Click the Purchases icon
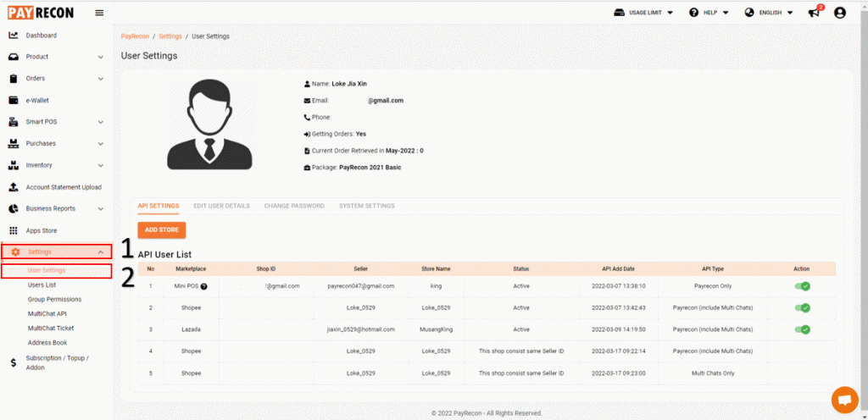Image resolution: width=868 pixels, height=420 pixels. (x=14, y=144)
